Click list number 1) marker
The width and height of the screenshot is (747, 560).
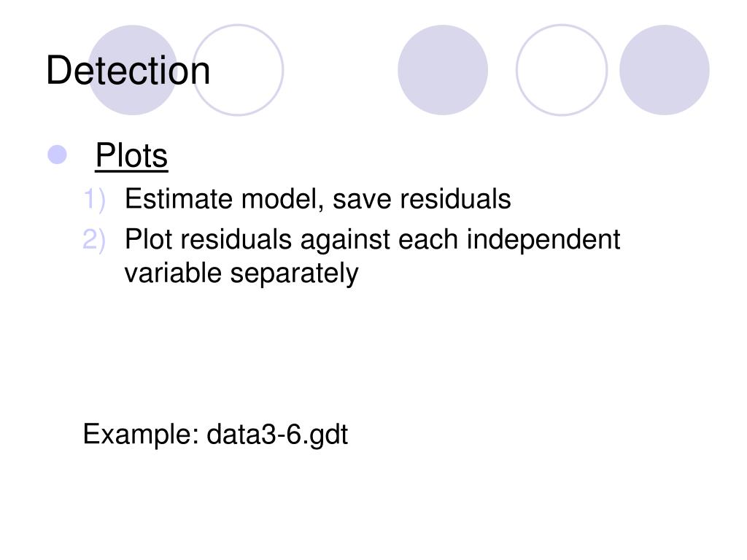[x=94, y=199]
